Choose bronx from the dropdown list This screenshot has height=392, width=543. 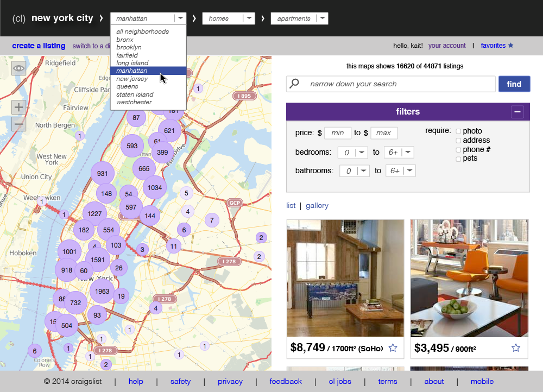click(125, 40)
